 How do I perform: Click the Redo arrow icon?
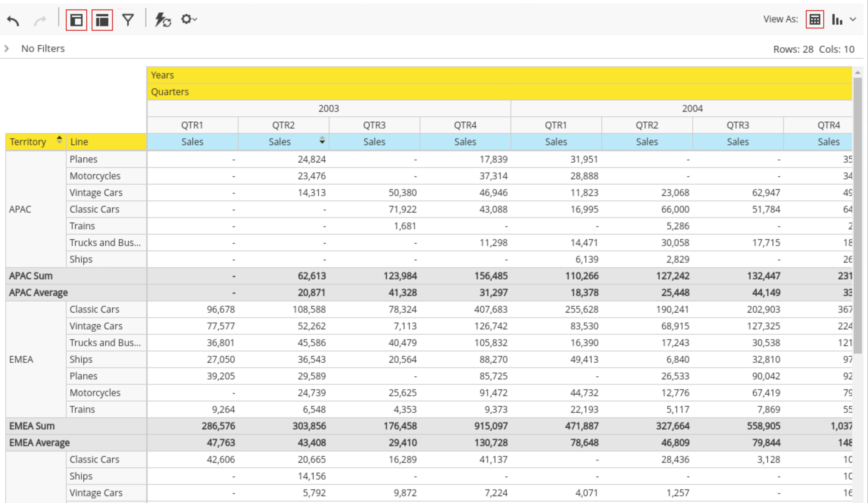[x=40, y=20]
